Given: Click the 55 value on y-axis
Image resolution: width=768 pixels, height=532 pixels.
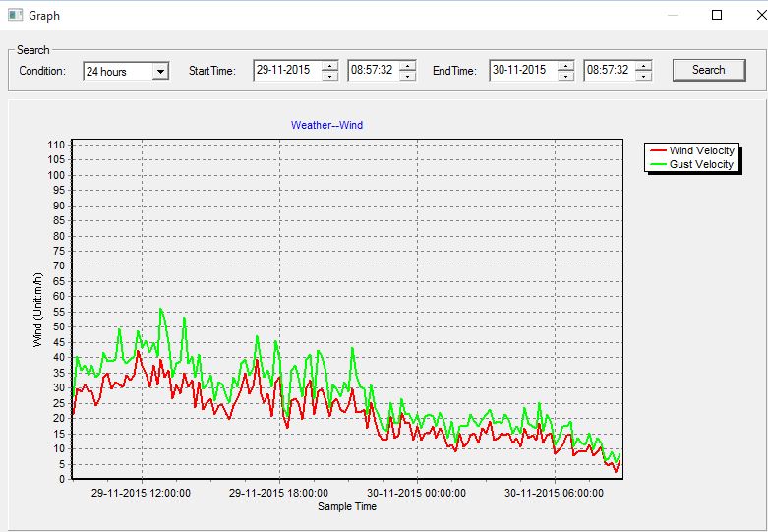Looking at the screenshot, I should click(59, 312).
